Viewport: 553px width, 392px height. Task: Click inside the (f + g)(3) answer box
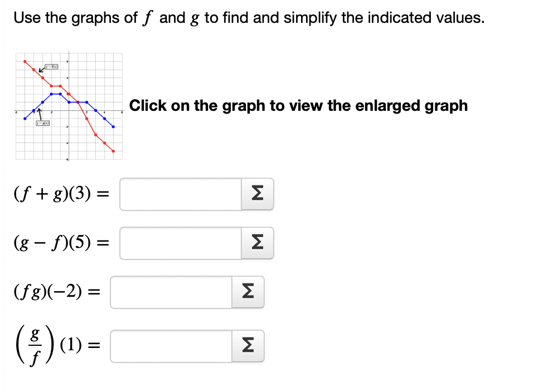click(x=178, y=194)
